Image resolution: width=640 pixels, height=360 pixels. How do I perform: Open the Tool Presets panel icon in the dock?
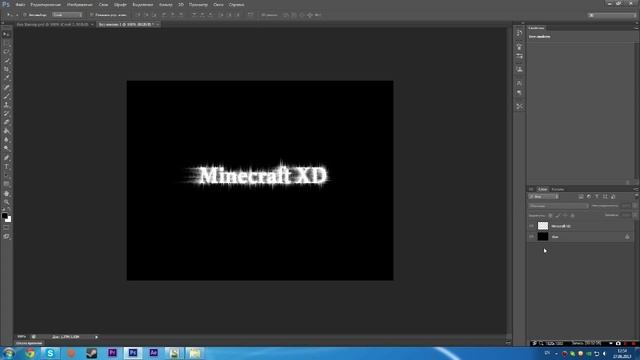tap(519, 107)
